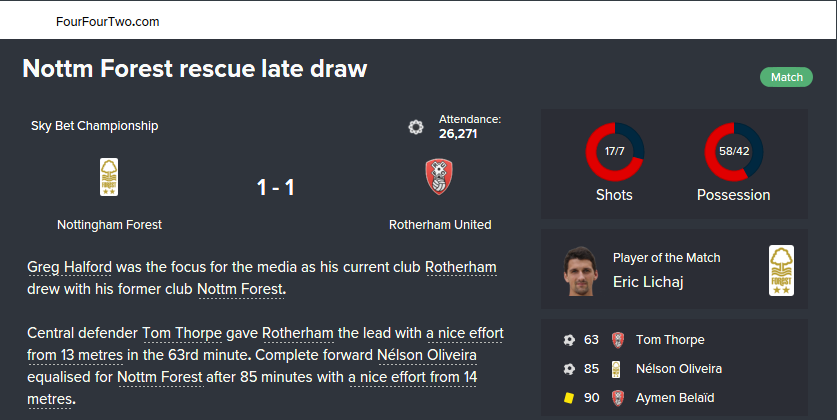Click the goal icon at minute 85
837x420 pixels.
569,369
